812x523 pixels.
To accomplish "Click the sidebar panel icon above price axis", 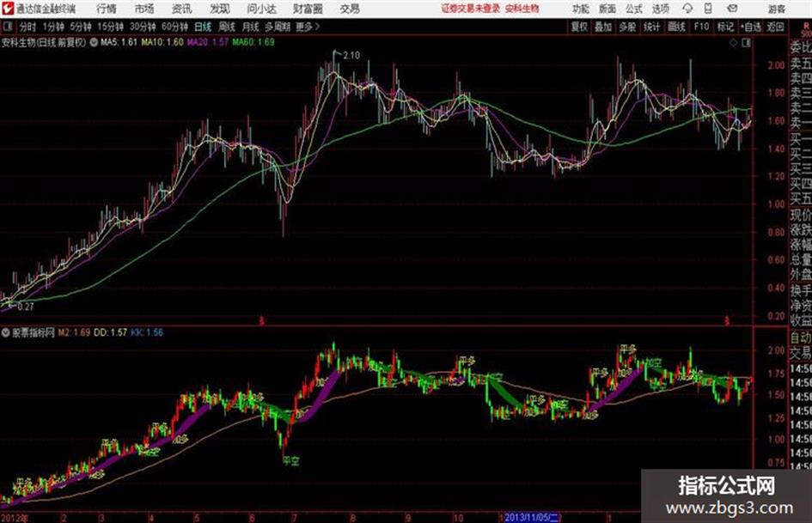I will (746, 43).
